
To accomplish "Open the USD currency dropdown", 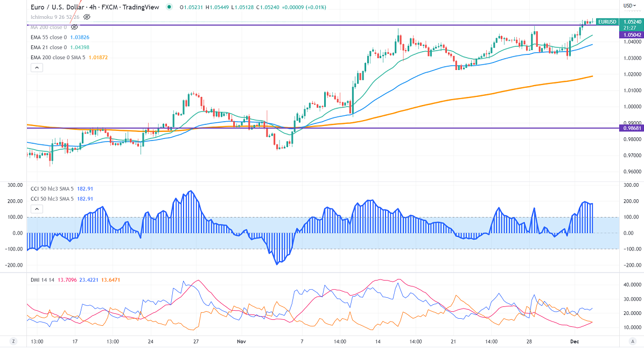I will tap(629, 5).
